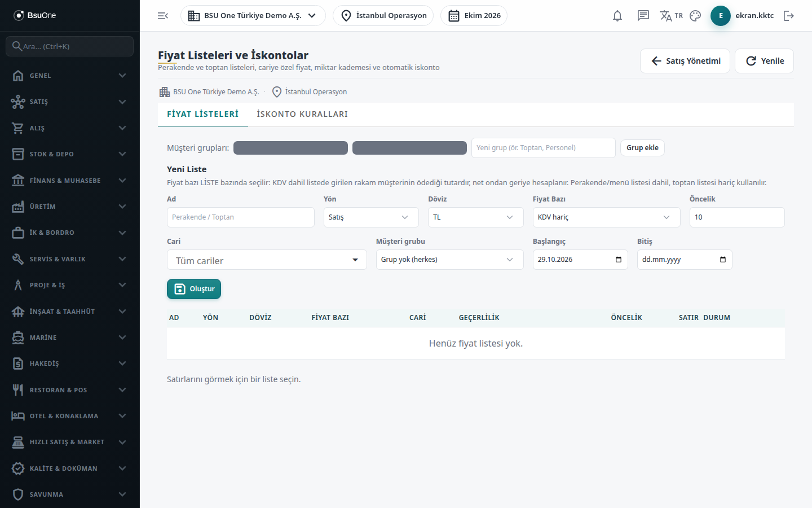Viewport: 812px width, 508px height.
Task: Open the notifications bell icon
Action: coord(617,16)
